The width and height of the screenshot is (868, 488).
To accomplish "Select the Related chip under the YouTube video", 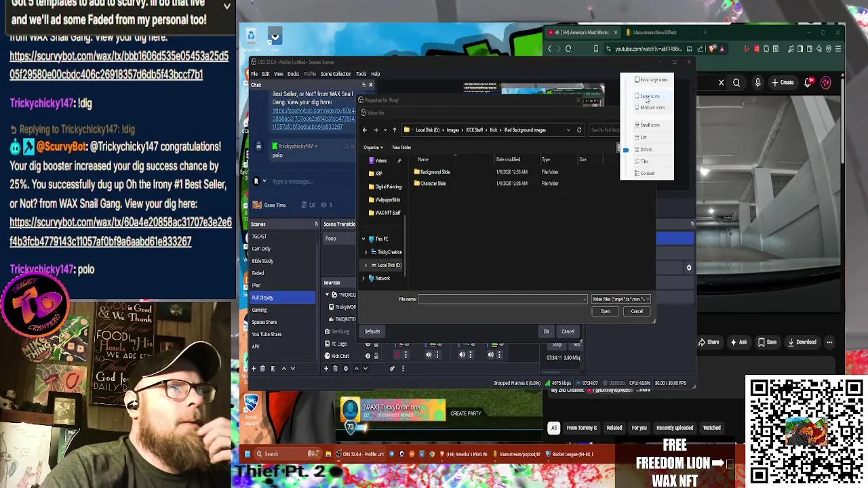I will (x=614, y=428).
